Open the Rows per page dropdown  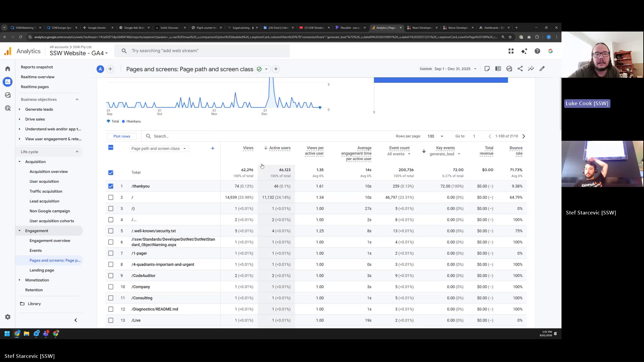435,136
